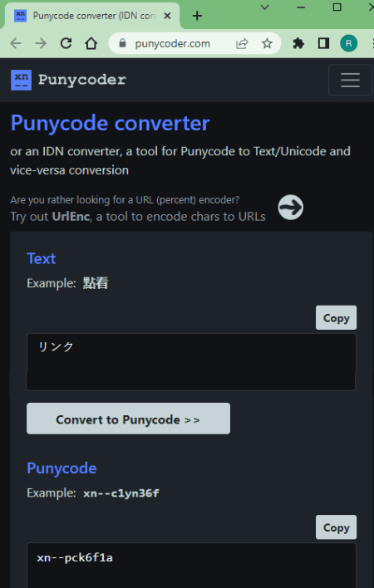The height and width of the screenshot is (588, 374).
Task: Click the Punycoder xn-- logo icon
Action: click(x=21, y=80)
